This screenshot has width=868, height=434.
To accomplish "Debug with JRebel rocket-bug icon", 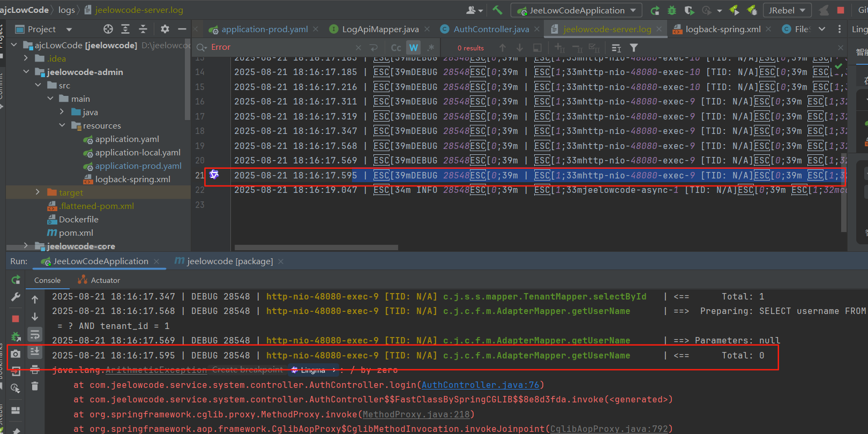I will pos(752,10).
